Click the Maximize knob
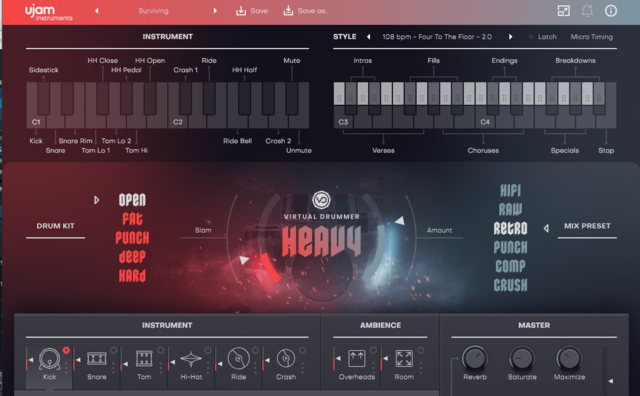 tap(569, 358)
